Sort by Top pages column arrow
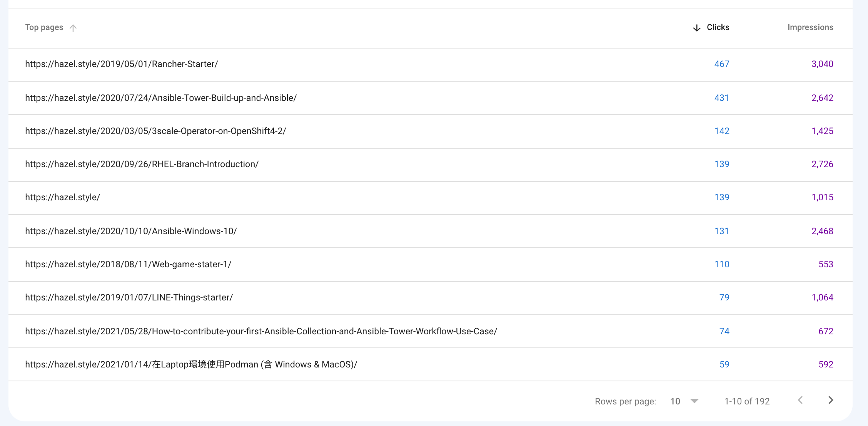 coord(73,28)
